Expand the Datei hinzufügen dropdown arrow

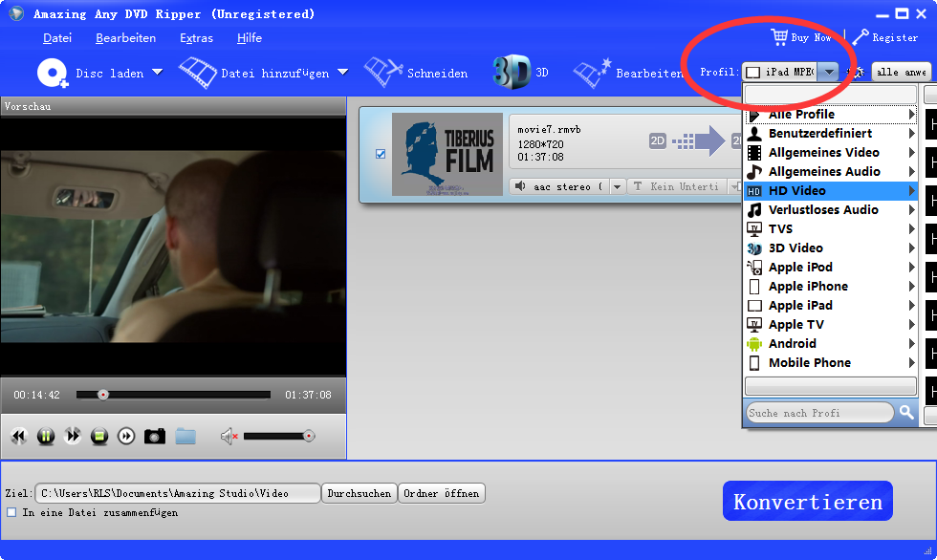point(342,73)
